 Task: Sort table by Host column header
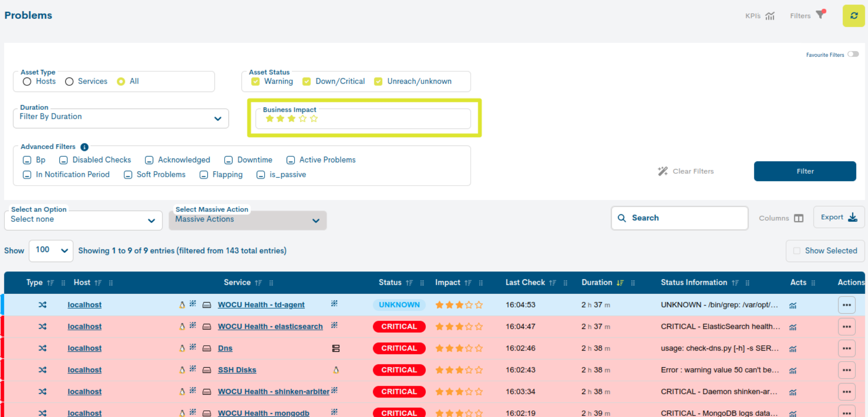[x=82, y=282]
